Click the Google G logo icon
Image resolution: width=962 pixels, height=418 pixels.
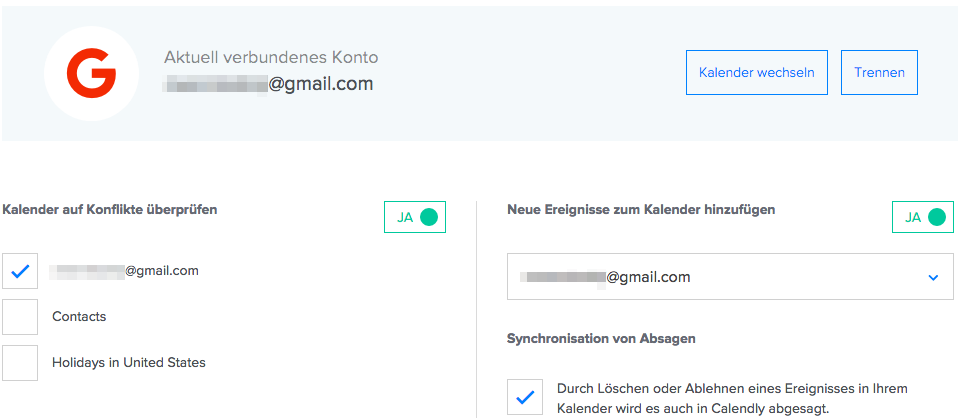91,74
